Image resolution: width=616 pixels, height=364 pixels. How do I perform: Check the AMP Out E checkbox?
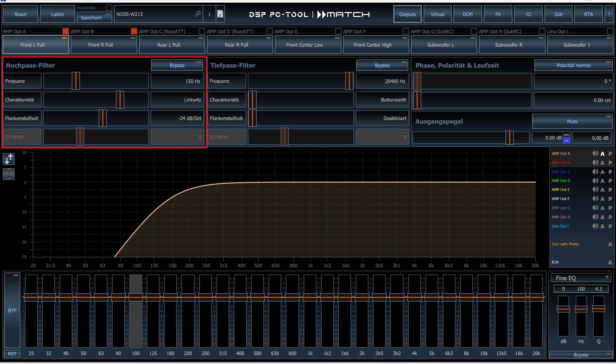pyautogui.click(x=338, y=31)
